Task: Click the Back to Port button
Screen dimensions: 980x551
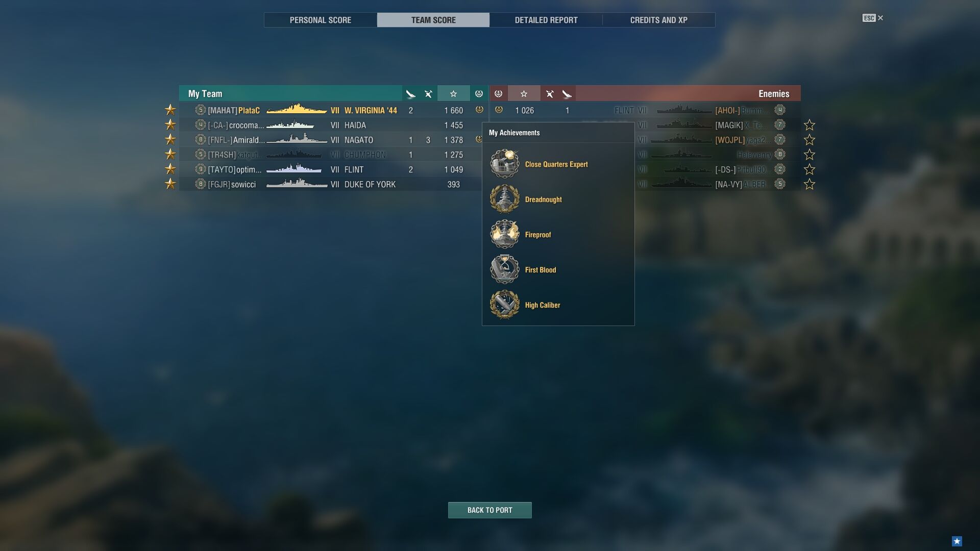Action: tap(490, 510)
